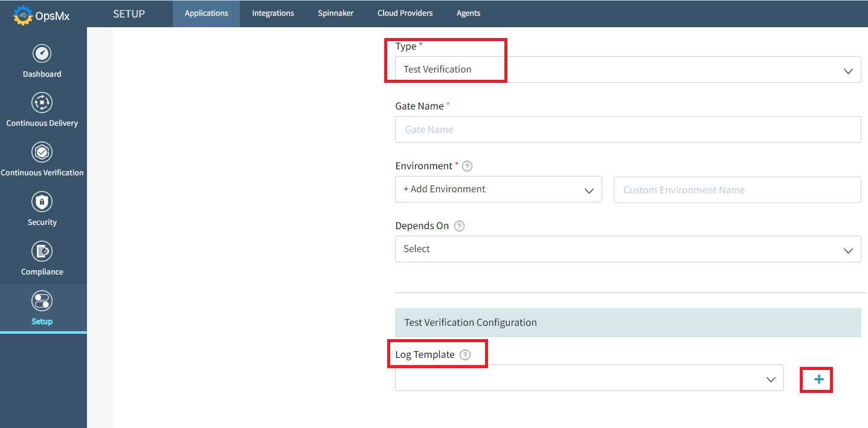The width and height of the screenshot is (868, 428).
Task: Switch to the Integrations tab
Action: [x=273, y=13]
